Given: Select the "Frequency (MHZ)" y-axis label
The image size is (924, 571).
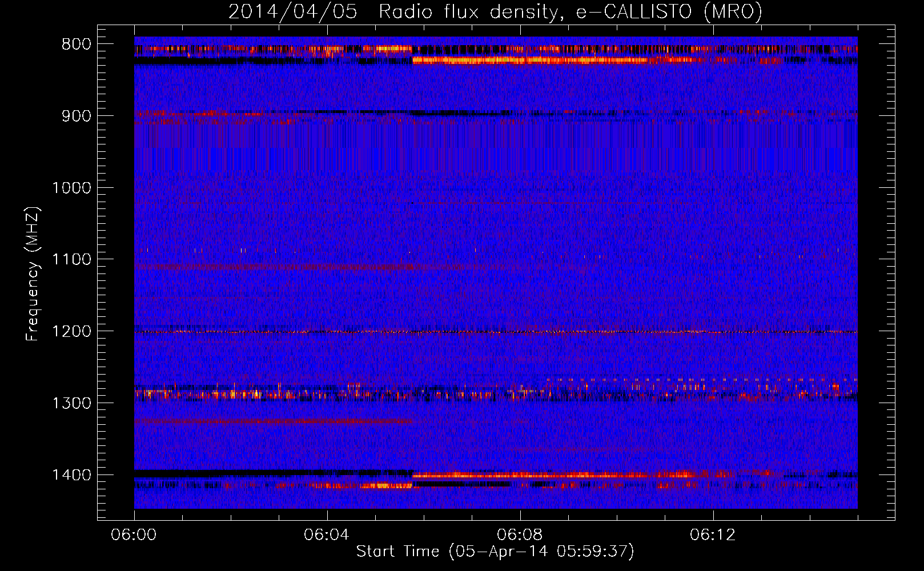Looking at the screenshot, I should (33, 274).
